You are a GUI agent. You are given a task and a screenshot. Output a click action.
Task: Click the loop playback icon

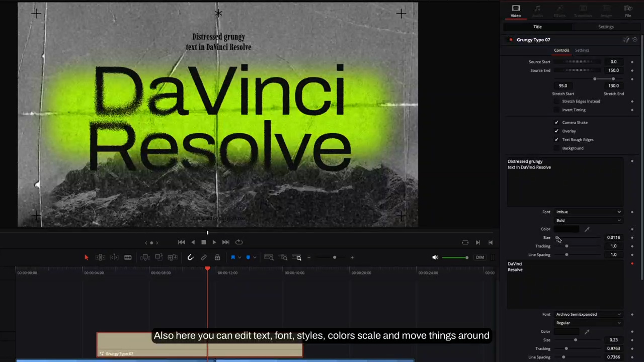(x=239, y=242)
